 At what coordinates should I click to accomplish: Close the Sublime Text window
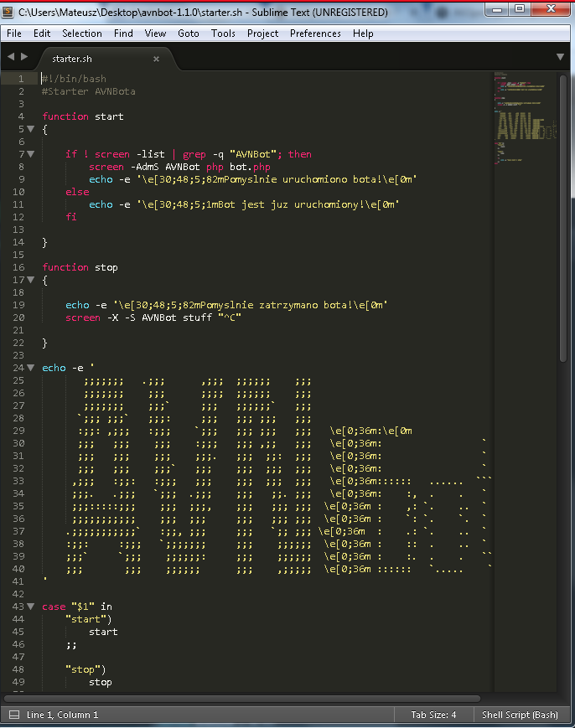pos(551,9)
